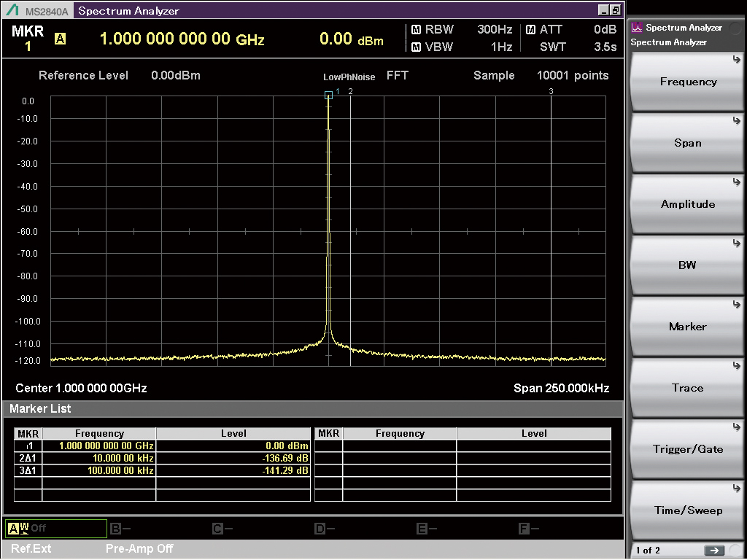This screenshot has height=560, width=747.
Task: Click the Sample detector label
Action: pos(494,75)
